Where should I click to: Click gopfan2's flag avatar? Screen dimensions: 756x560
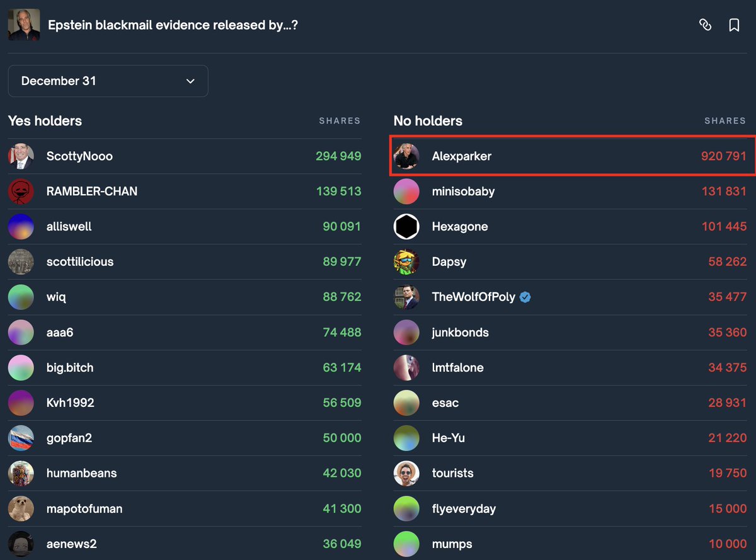click(x=21, y=438)
